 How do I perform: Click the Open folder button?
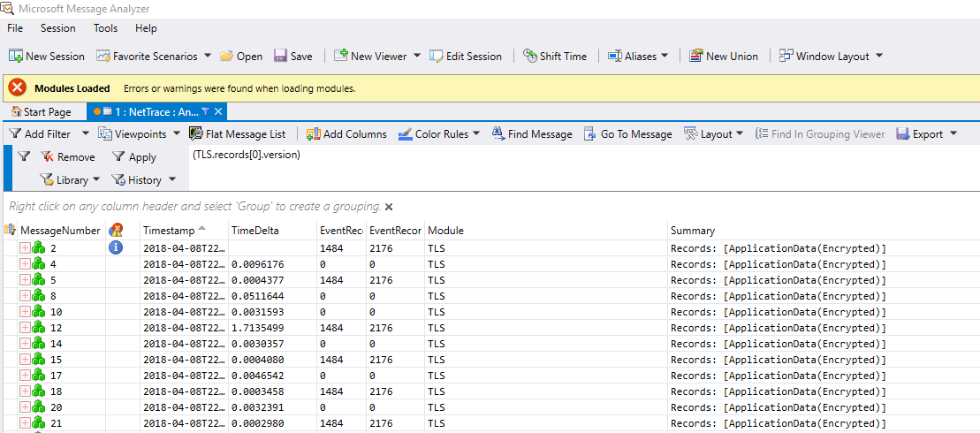tap(241, 57)
